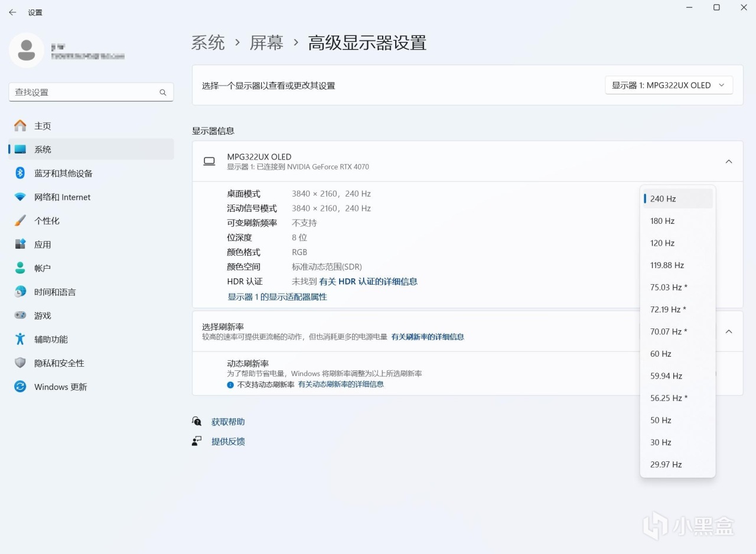Image resolution: width=756 pixels, height=554 pixels.
Task: Click the 获取帮助 help icon
Action: tap(197, 421)
